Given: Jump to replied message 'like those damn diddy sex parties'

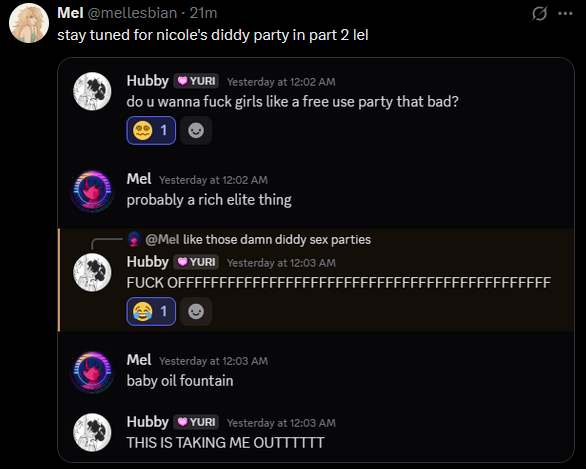Looking at the screenshot, I should [277, 240].
